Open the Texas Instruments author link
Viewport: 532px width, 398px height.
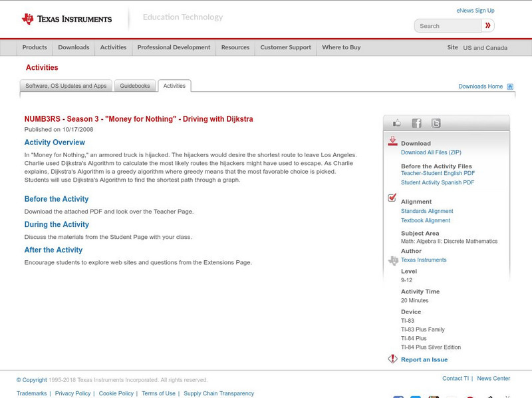click(x=424, y=260)
